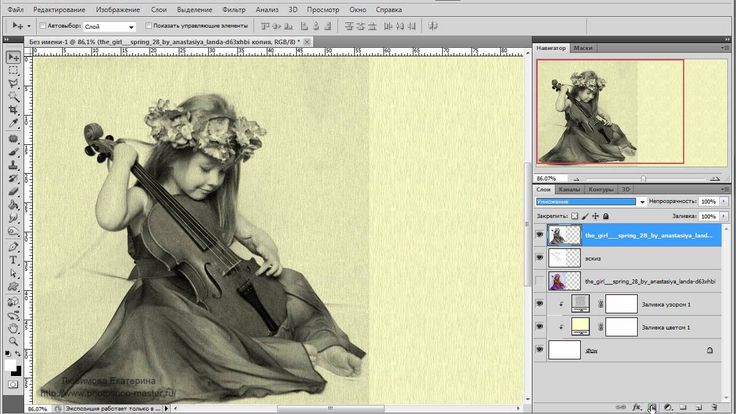Select the Rectangular Marquee tool

pos(13,71)
